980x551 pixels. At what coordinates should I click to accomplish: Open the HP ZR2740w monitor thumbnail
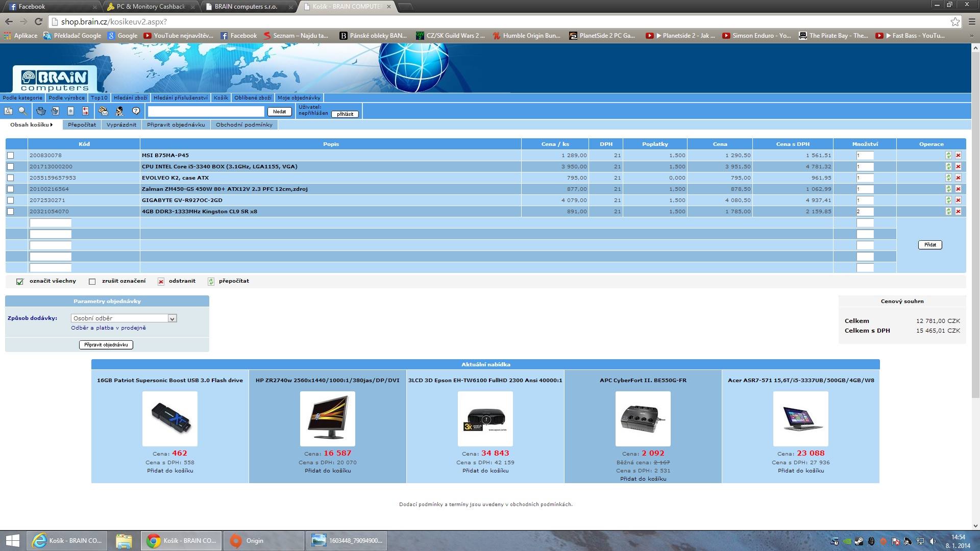(328, 419)
